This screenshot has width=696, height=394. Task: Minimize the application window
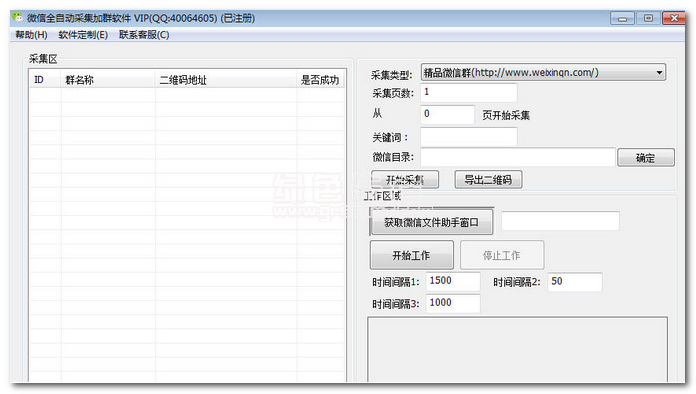(622, 18)
